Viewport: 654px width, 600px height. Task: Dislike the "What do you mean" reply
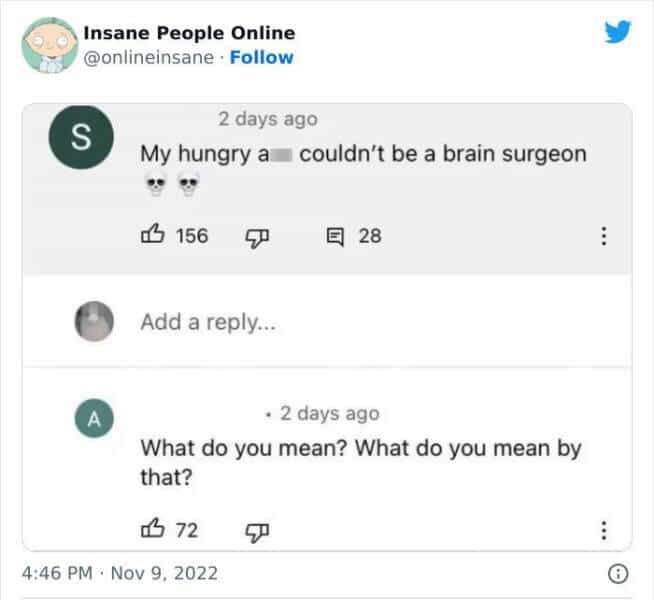tap(254, 530)
